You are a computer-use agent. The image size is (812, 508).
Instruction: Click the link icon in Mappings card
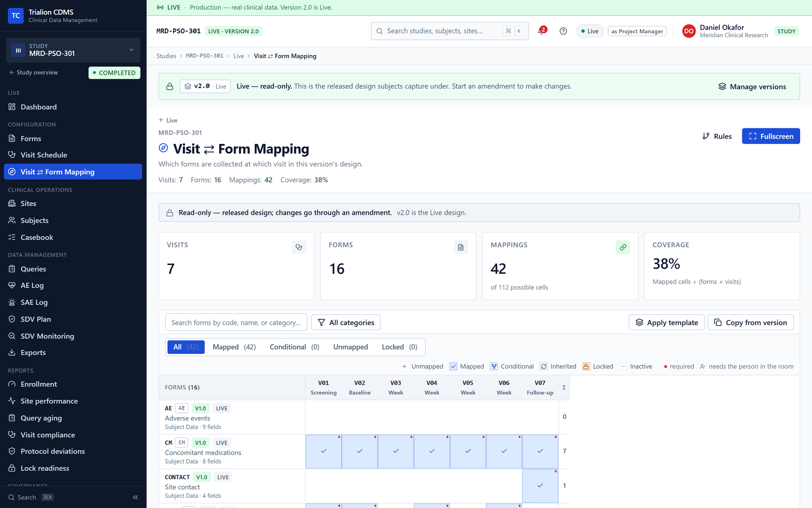click(623, 247)
